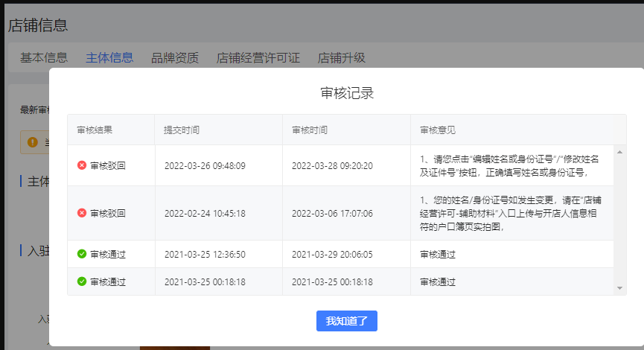Click 审核通过 opinion in the 20:06:05 row
This screenshot has width=644, height=350.
(438, 254)
